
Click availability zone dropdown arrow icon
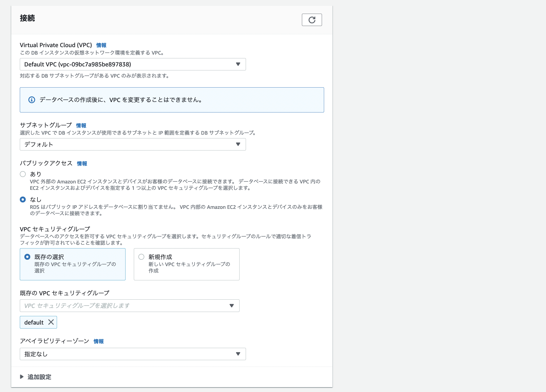coord(238,354)
